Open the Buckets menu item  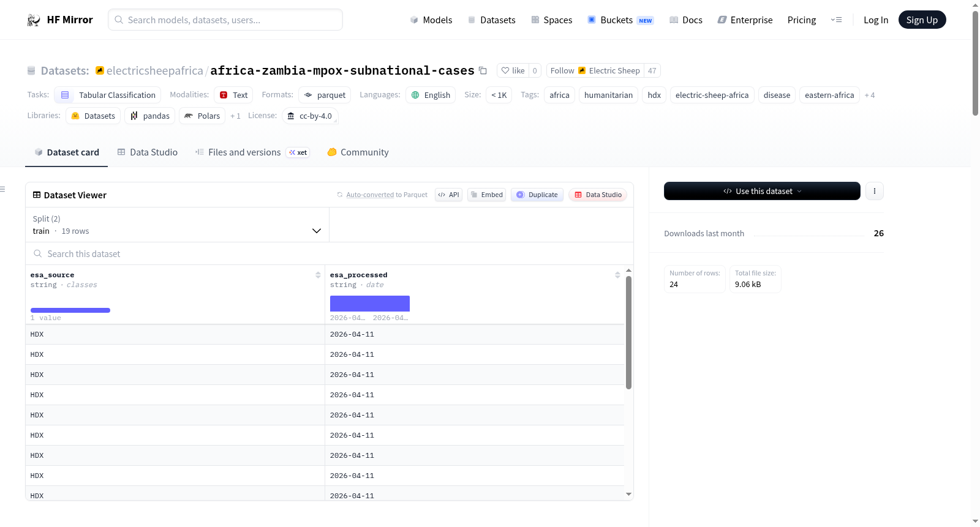620,20
